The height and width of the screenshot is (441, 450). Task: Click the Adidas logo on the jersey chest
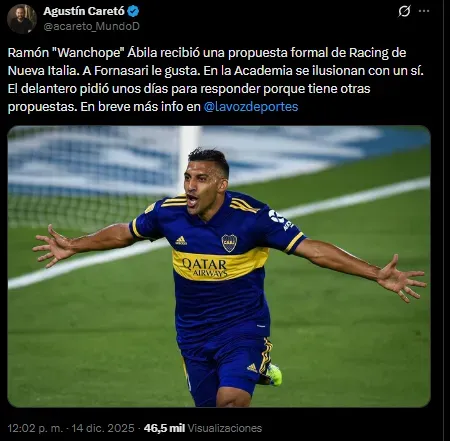pos(181,241)
